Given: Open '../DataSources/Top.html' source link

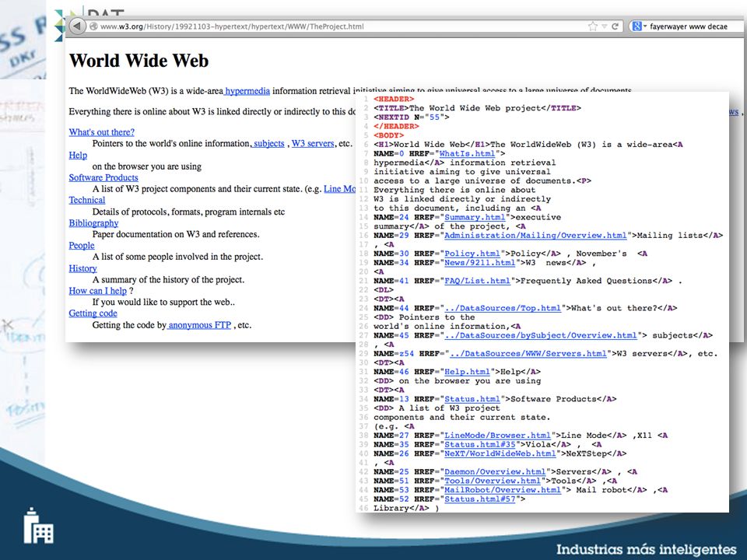Looking at the screenshot, I should point(503,308).
